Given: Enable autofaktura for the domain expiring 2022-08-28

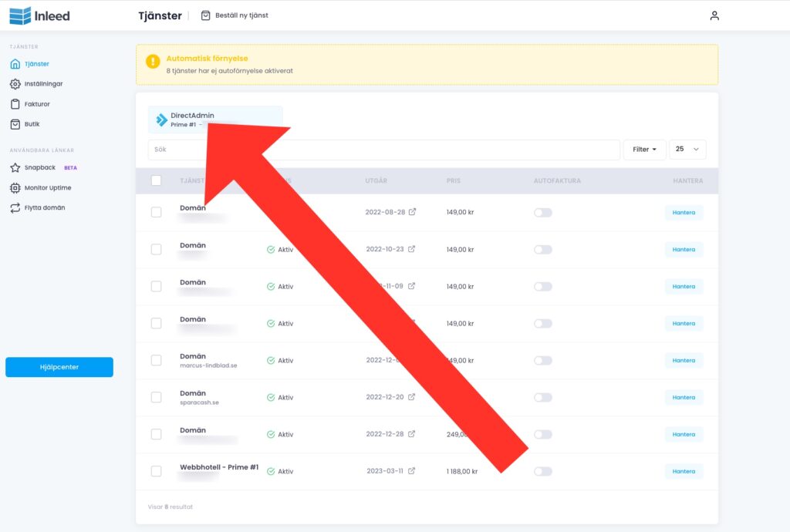Looking at the screenshot, I should pos(543,212).
